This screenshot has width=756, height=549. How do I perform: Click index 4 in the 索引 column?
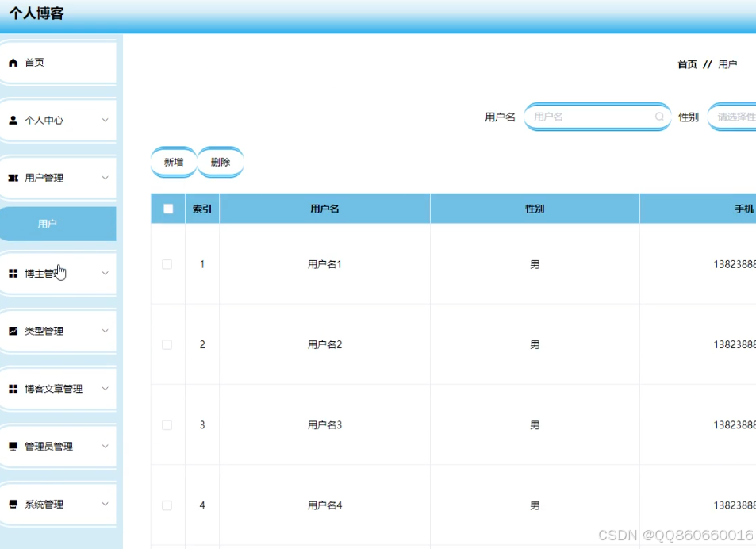(x=202, y=505)
